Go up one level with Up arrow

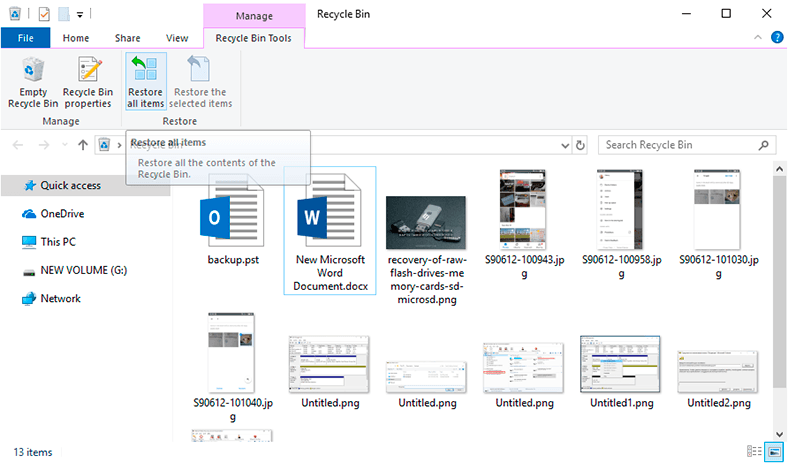tap(83, 145)
